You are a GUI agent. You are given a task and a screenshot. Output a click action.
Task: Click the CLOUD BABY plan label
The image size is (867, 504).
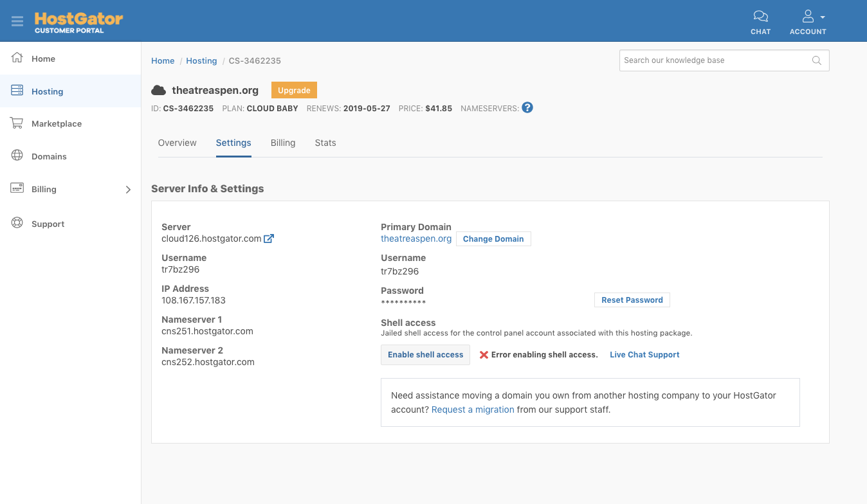(x=272, y=109)
